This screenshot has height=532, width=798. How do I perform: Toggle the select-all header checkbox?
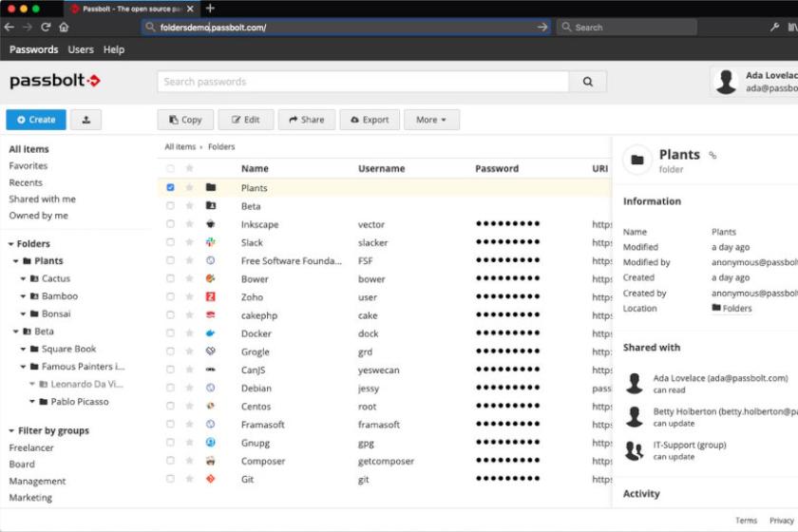coord(170,168)
